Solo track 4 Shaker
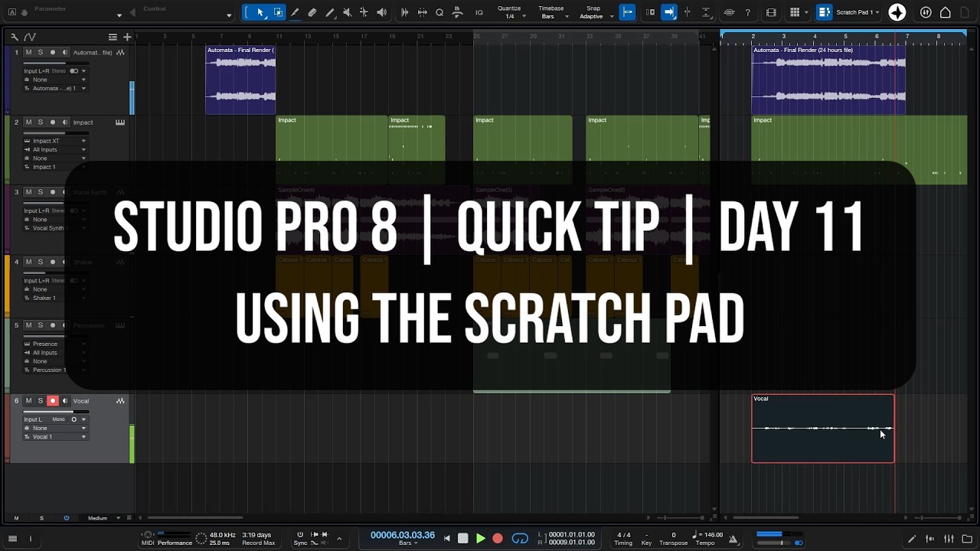The image size is (980, 551). tap(41, 262)
